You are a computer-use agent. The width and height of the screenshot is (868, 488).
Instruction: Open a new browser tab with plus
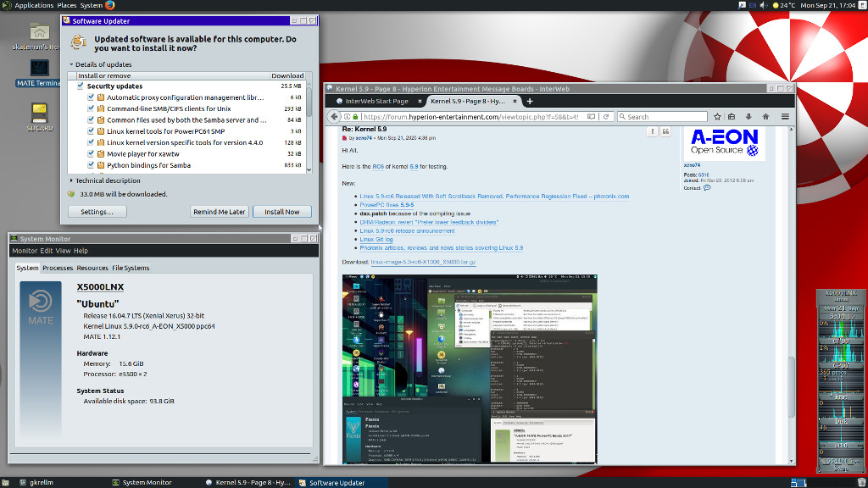click(x=530, y=102)
